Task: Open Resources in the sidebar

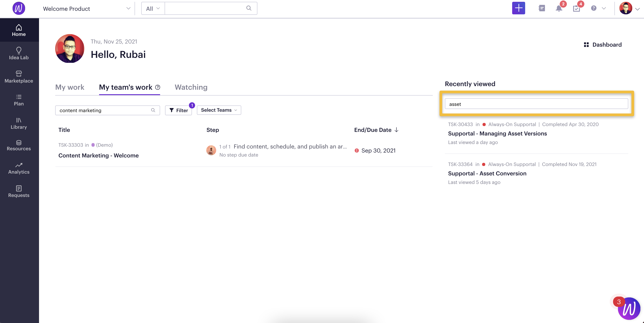Action: 19,145
